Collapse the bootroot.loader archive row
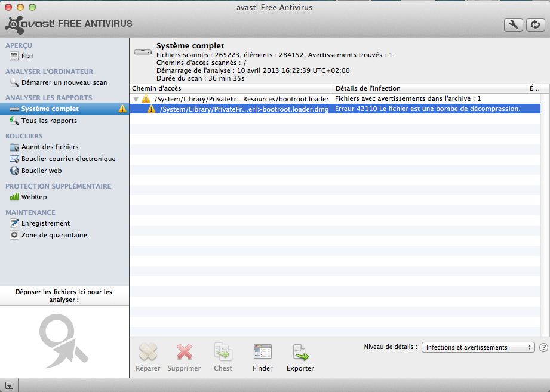Image resolution: width=550 pixels, height=392 pixels. click(x=136, y=100)
